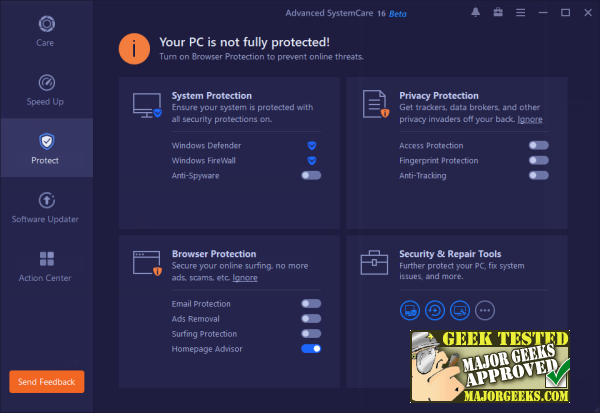The image size is (600, 413).
Task: Click the Windows Defender shield status icon
Action: (x=312, y=145)
